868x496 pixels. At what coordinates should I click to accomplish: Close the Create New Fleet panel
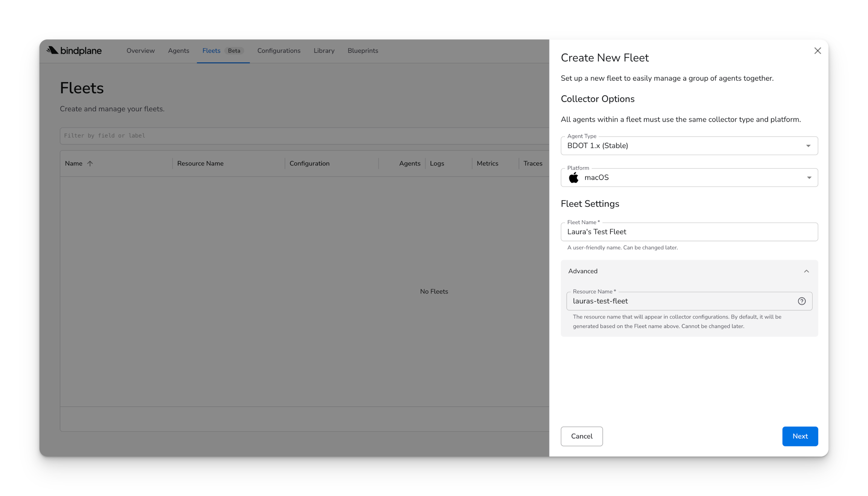818,51
